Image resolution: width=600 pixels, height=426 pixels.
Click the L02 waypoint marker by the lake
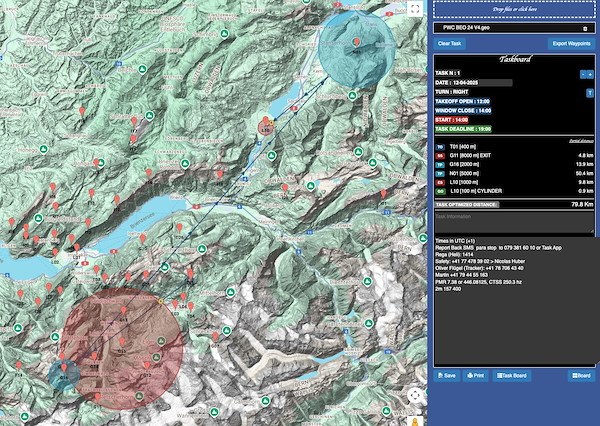tap(55, 253)
